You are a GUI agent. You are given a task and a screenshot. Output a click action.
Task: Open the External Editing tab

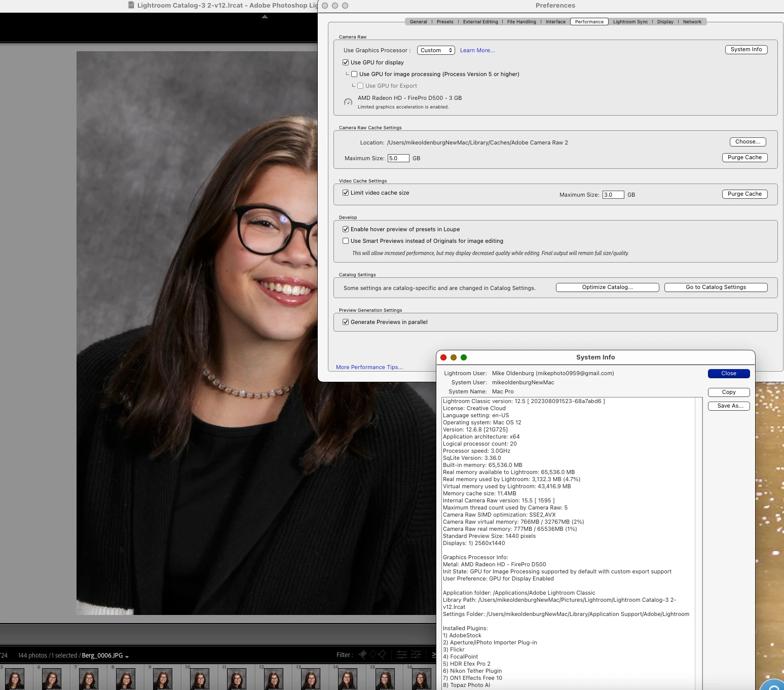(x=480, y=22)
